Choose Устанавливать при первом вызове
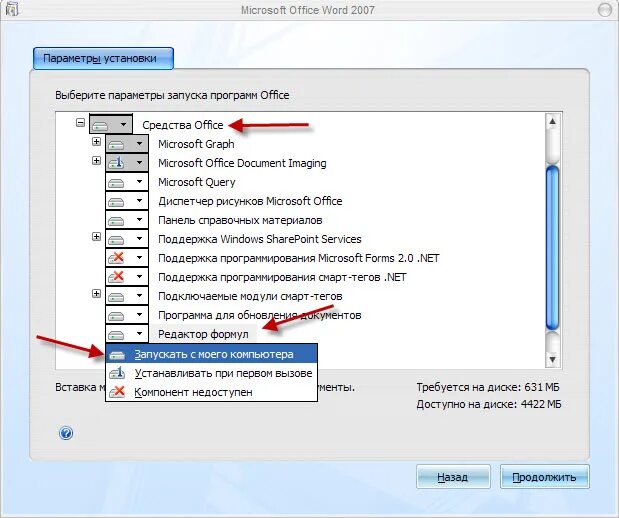Image resolution: width=619 pixels, height=518 pixels. 212,373
